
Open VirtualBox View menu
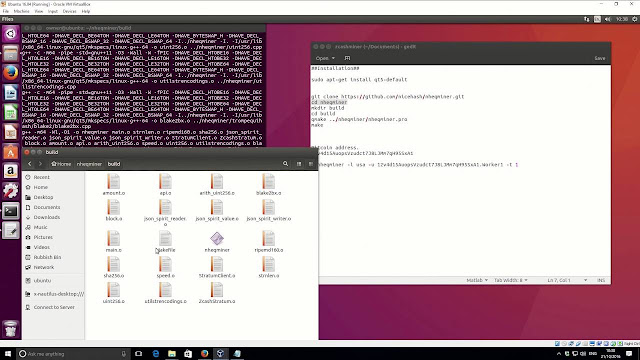[x=39, y=11]
